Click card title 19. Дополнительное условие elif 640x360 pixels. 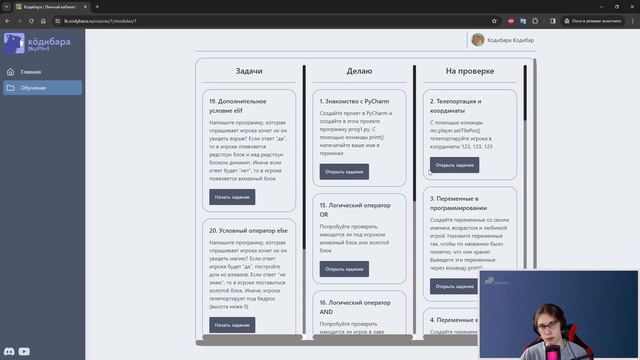click(238, 106)
